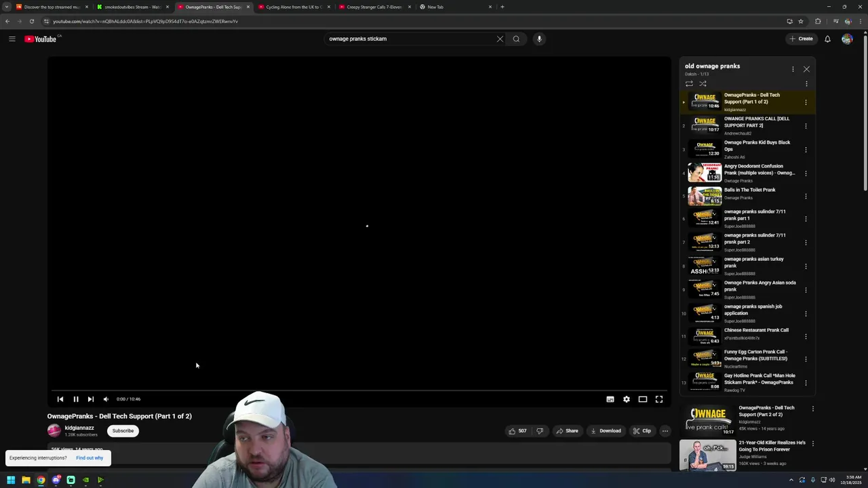Open the YouTube account avatar menu
Image resolution: width=868 pixels, height=488 pixels.
847,39
